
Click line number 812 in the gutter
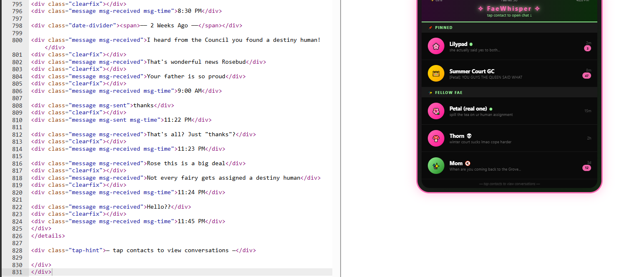[x=17, y=135]
